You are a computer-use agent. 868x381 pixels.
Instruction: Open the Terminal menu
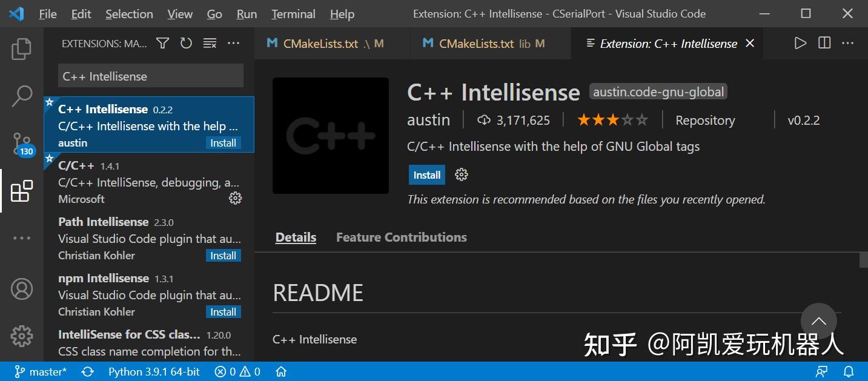(293, 14)
